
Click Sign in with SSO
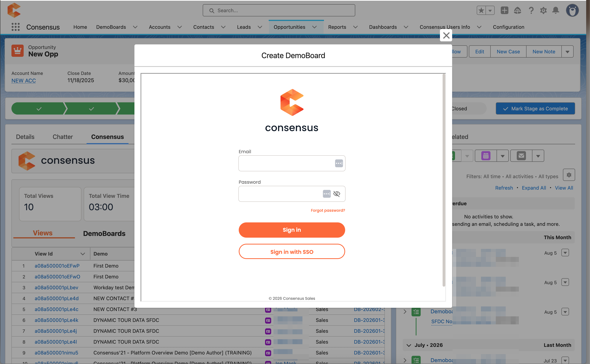(292, 252)
